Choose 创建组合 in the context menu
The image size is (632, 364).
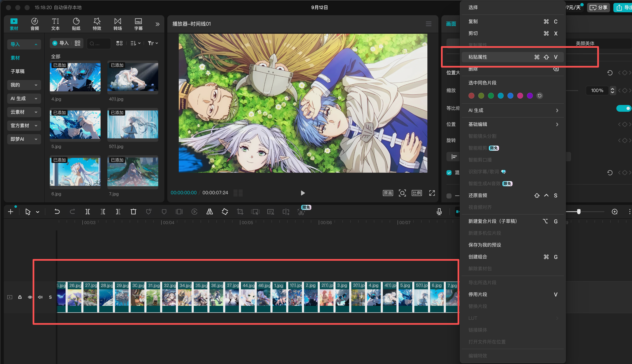pyautogui.click(x=512, y=257)
